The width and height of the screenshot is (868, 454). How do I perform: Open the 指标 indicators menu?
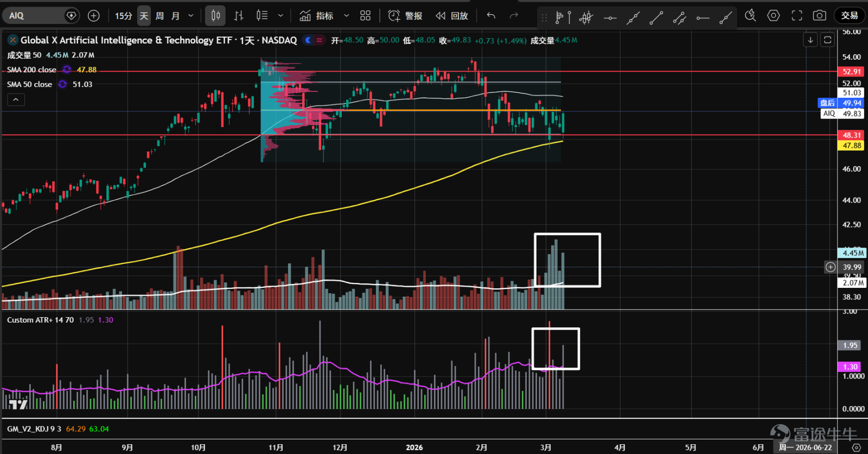point(316,16)
